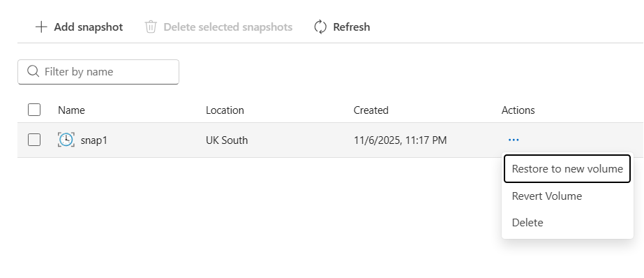Choose Delete in the context menu
Image resolution: width=644 pixels, height=278 pixels.
(x=527, y=223)
